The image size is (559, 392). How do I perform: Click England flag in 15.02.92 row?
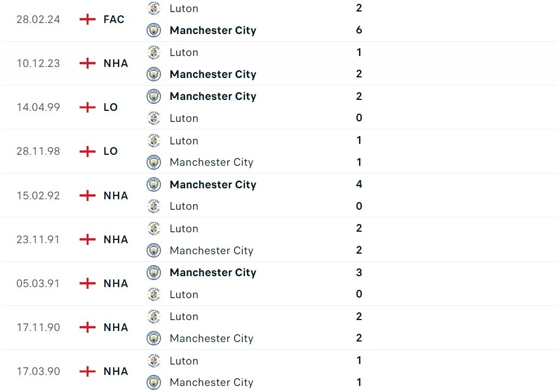click(87, 195)
